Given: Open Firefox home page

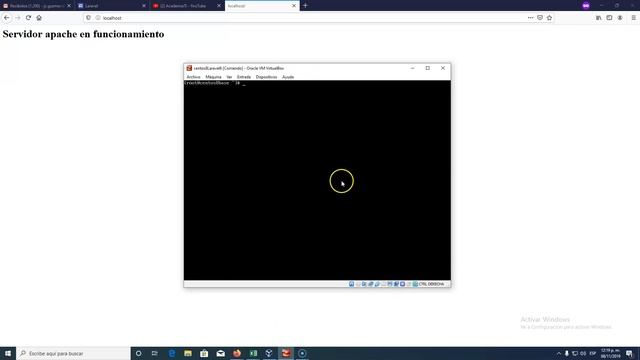Looking at the screenshot, I should pos(39,18).
